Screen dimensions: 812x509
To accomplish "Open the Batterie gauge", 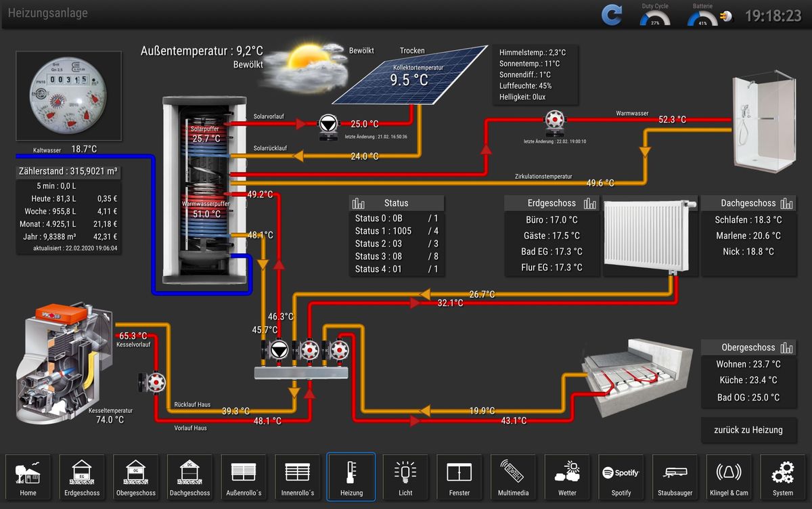I will (x=702, y=16).
